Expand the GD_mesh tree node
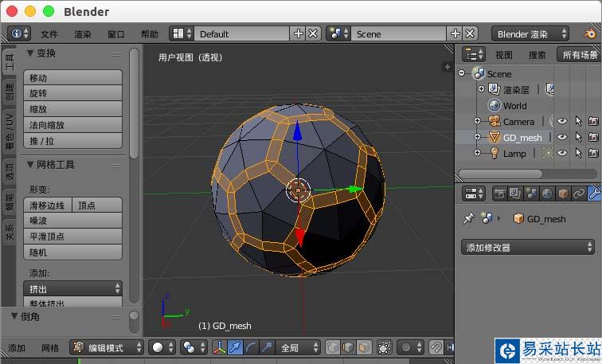602x364 pixels. pos(477,137)
